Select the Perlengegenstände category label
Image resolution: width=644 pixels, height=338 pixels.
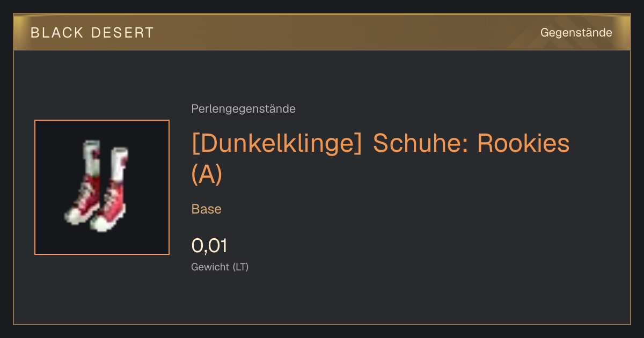coord(243,109)
